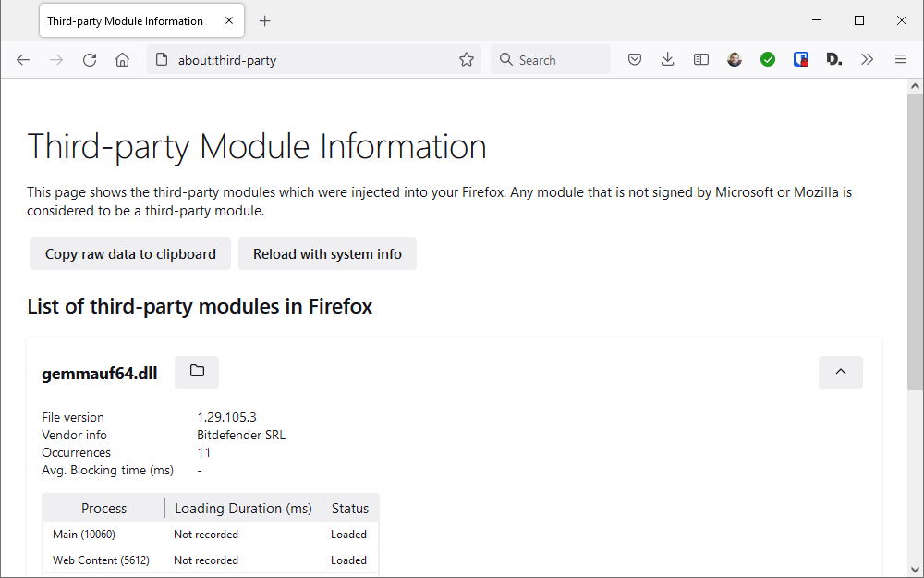This screenshot has height=578, width=924.
Task: Open the Downloads panel
Action: [668, 59]
